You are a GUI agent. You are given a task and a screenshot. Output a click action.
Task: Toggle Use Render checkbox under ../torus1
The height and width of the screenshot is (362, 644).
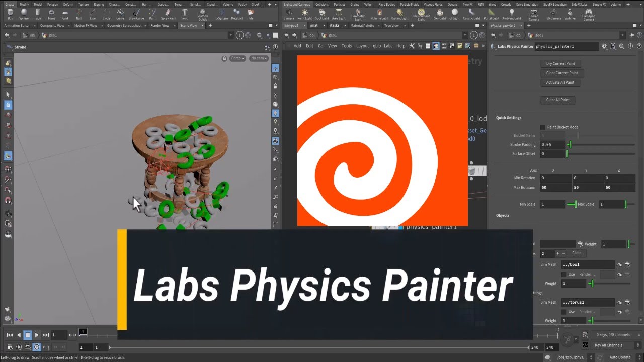(x=565, y=312)
